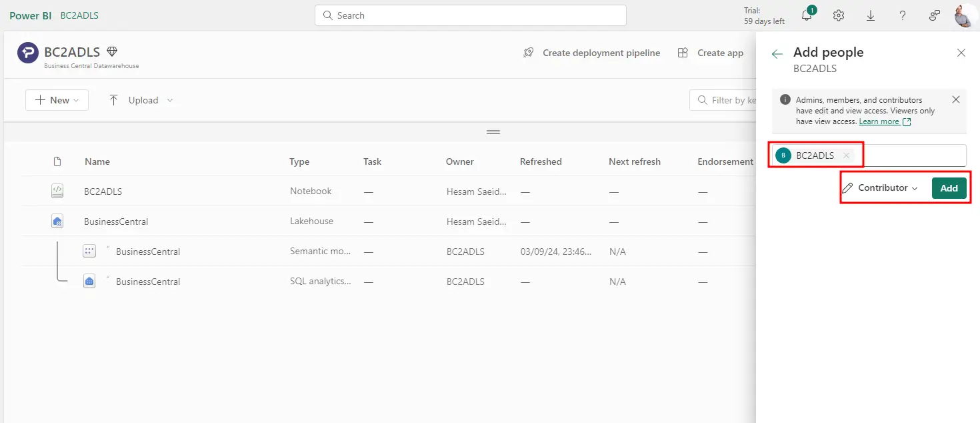Click the BusinessCentral lakehouse icon
This screenshot has width=980, height=423.
57,222
